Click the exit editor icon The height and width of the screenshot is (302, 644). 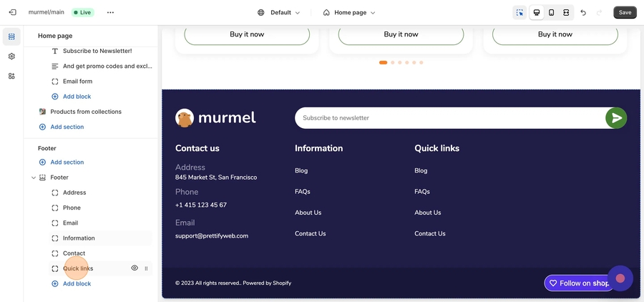12,12
